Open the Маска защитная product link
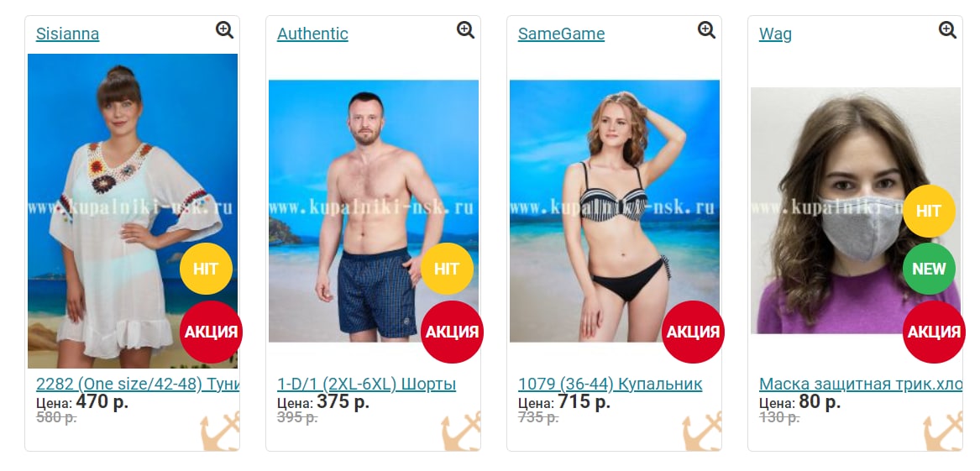Screen dimensions: 980x471 coord(861,384)
